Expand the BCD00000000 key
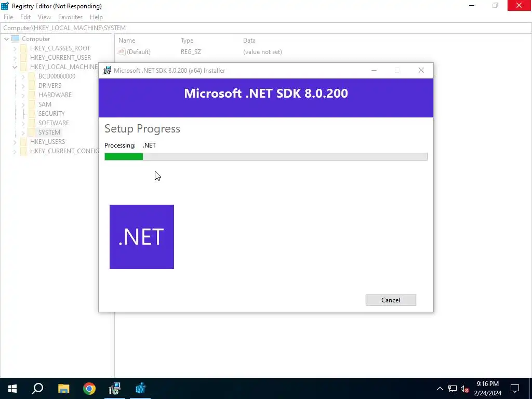The image size is (532, 399). click(x=23, y=77)
